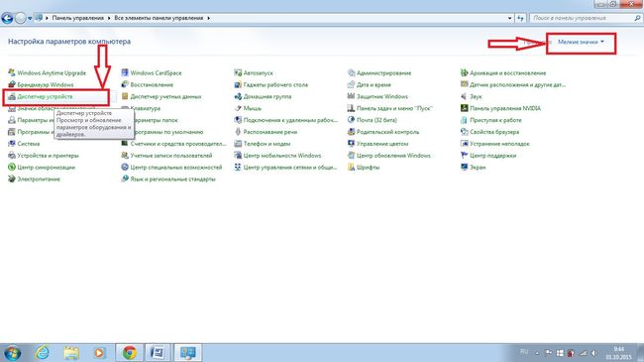Open Центр управления сетями link
Viewport: 644px width, 362px height.
click(290, 168)
